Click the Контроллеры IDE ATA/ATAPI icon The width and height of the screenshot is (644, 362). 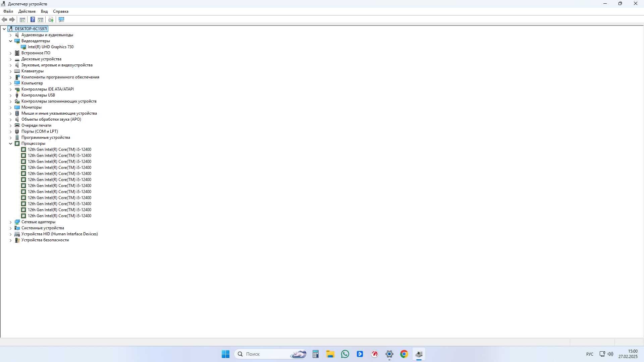pyautogui.click(x=17, y=89)
